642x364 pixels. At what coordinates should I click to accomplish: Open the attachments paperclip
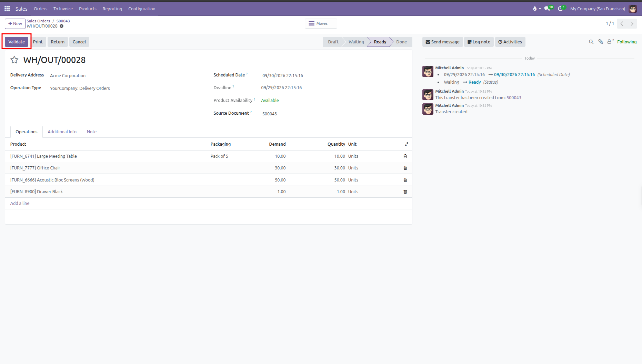[x=601, y=42]
